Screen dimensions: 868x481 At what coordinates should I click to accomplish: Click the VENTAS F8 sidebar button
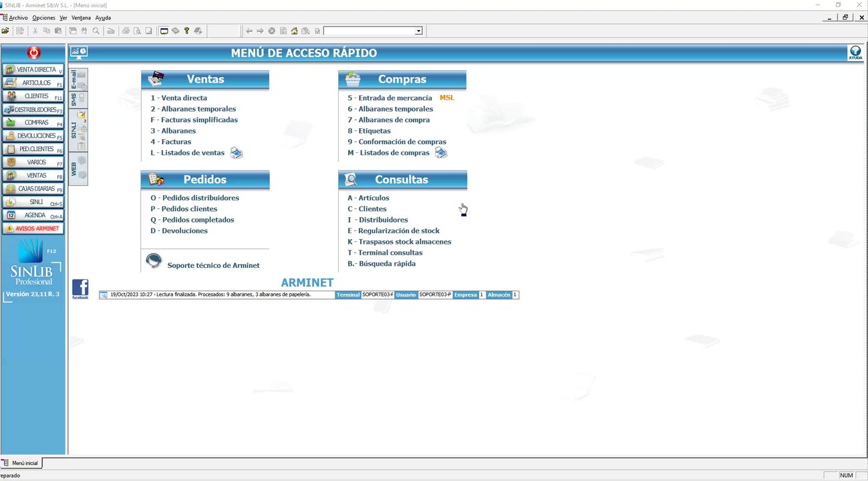coord(33,176)
